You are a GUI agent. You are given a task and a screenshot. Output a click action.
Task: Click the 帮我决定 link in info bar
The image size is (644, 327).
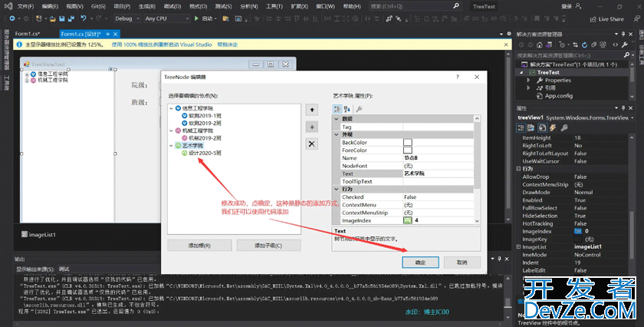(x=228, y=45)
